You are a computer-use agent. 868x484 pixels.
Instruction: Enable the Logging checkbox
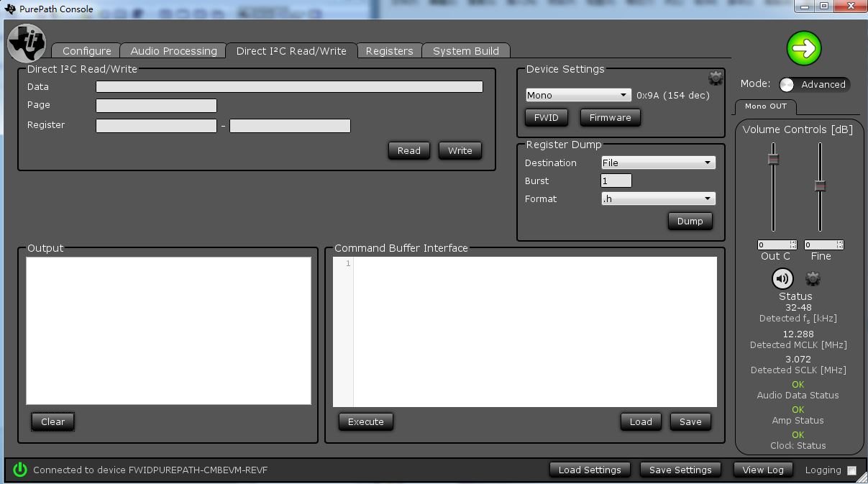click(x=851, y=470)
